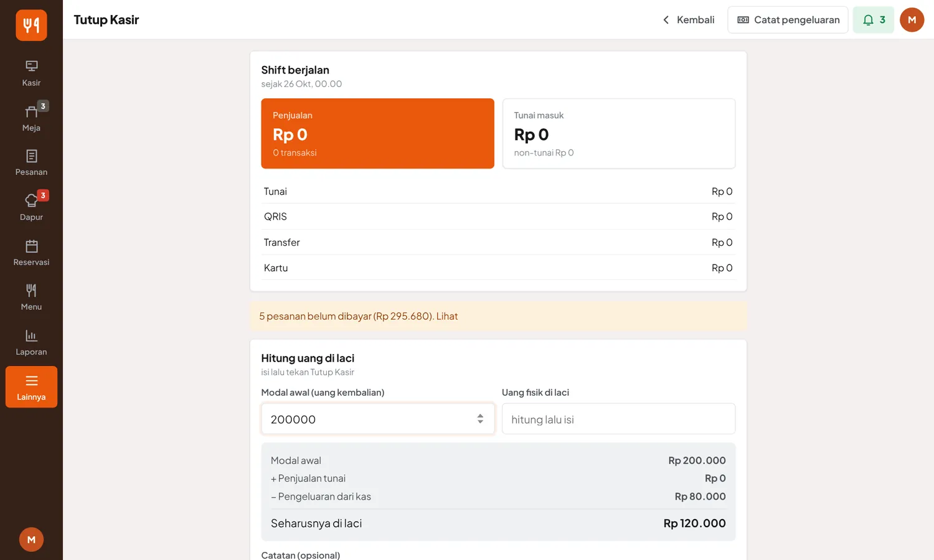Click the M avatar in sidebar bottom

point(31,539)
